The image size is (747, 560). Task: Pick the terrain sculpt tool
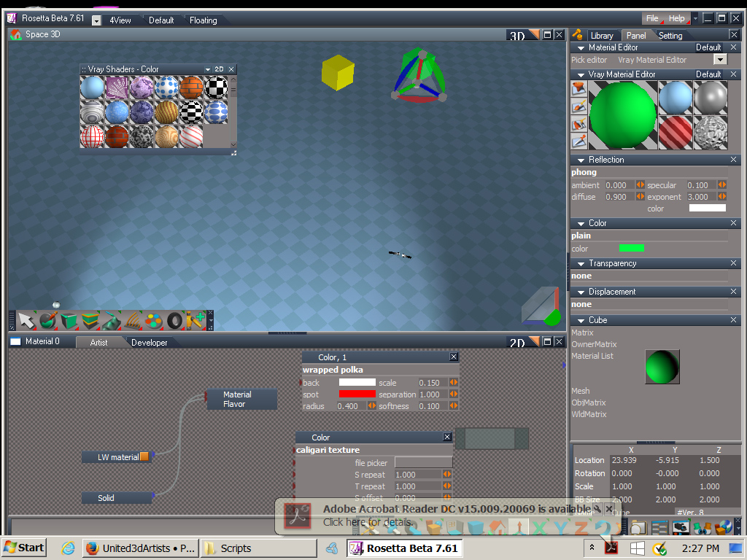(111, 321)
